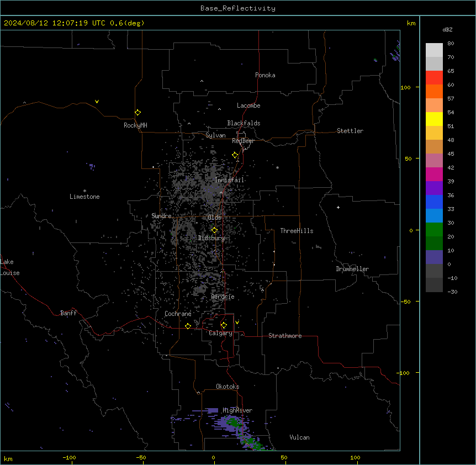Click the 80 value on dBZ legend

click(x=451, y=44)
